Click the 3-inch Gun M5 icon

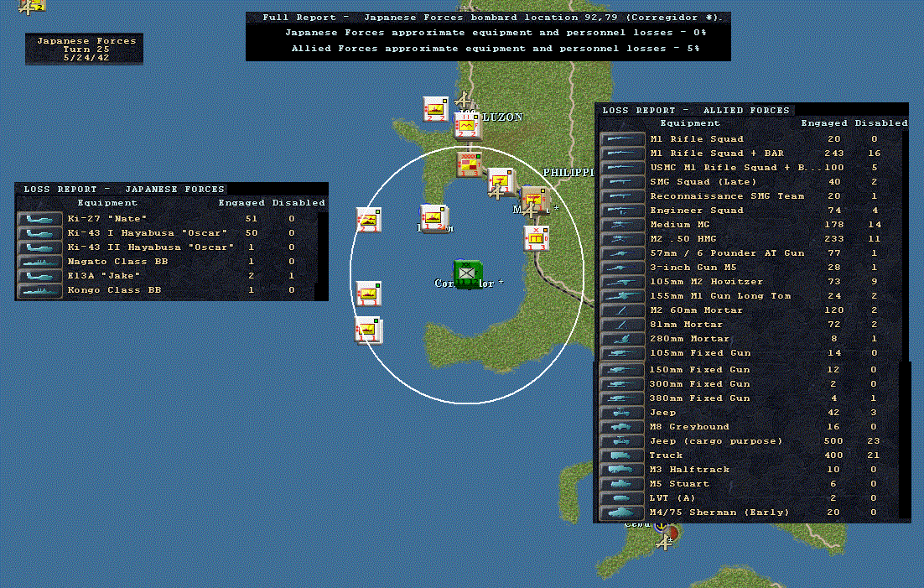(x=622, y=268)
